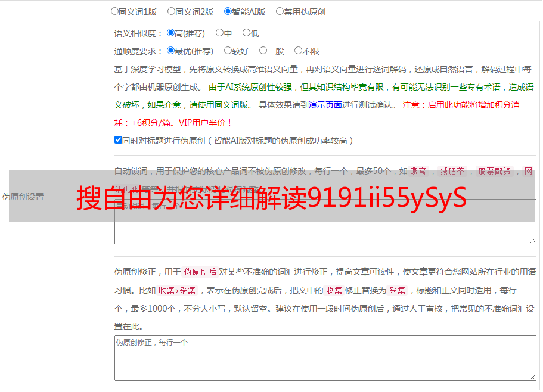Viewport: 543px width, 392px height.
Task: Click the 伪原创修正 textarea resize handle
Action: (x=533, y=377)
